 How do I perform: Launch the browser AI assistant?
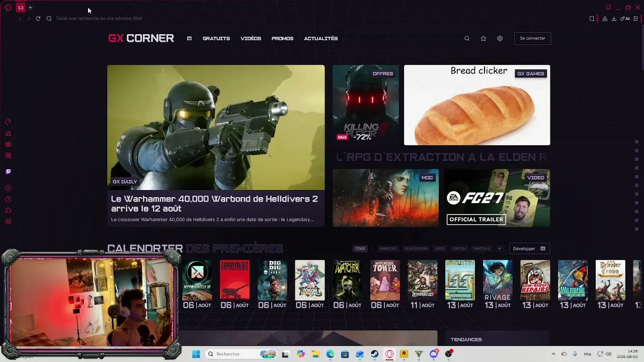click(x=625, y=19)
